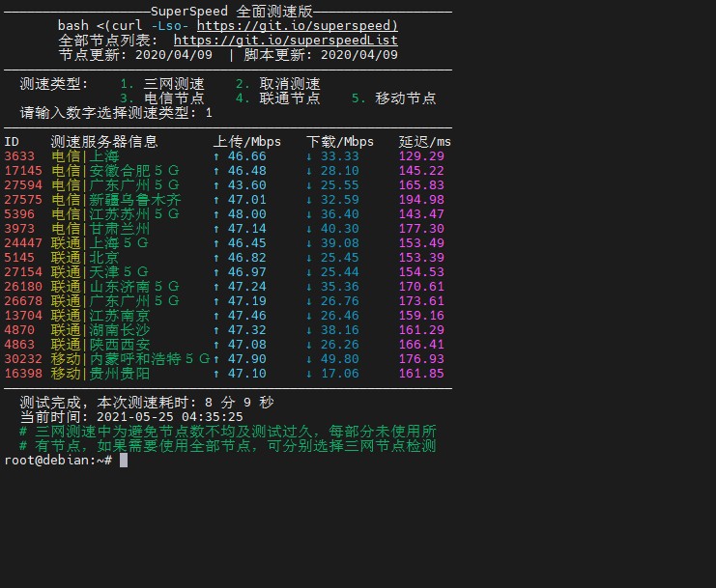Select option 联通节点

coord(290,98)
